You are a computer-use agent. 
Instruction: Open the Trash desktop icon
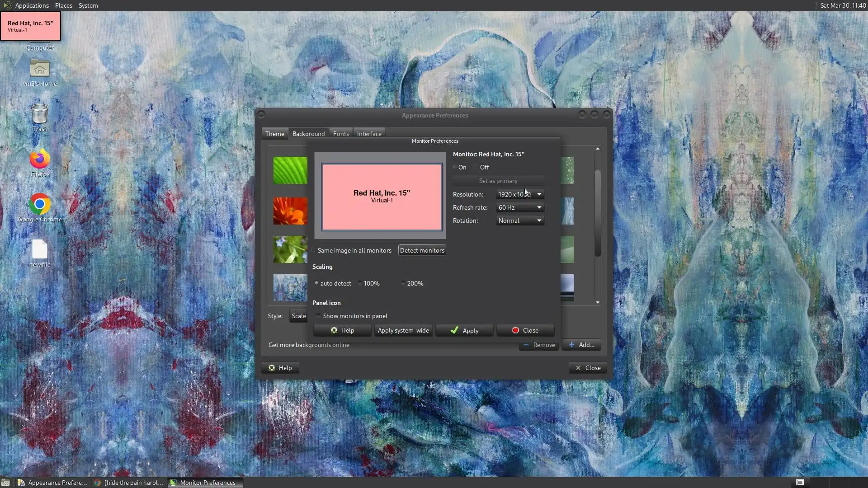40,114
